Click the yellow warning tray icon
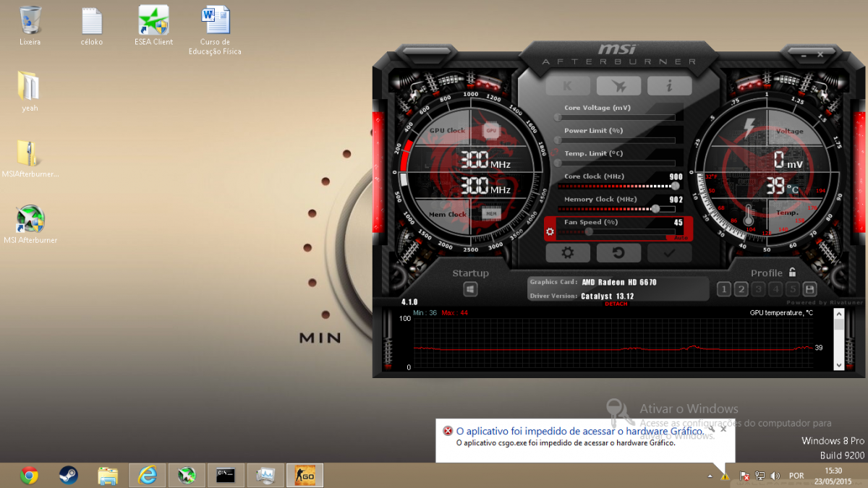 [x=725, y=476]
